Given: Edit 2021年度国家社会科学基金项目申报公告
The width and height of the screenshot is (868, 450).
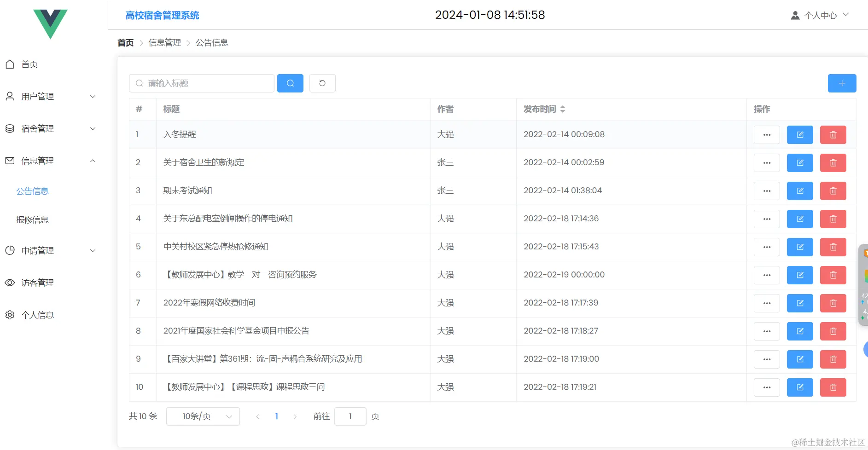Looking at the screenshot, I should [x=800, y=331].
